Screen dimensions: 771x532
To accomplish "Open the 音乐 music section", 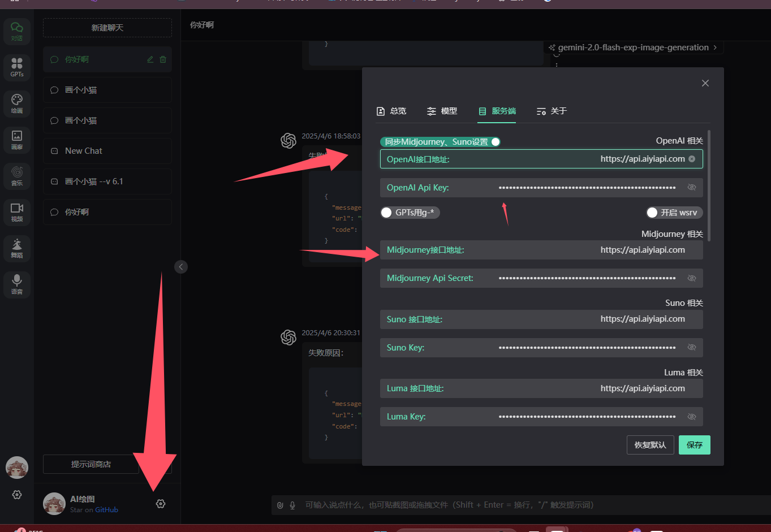I will click(17, 176).
